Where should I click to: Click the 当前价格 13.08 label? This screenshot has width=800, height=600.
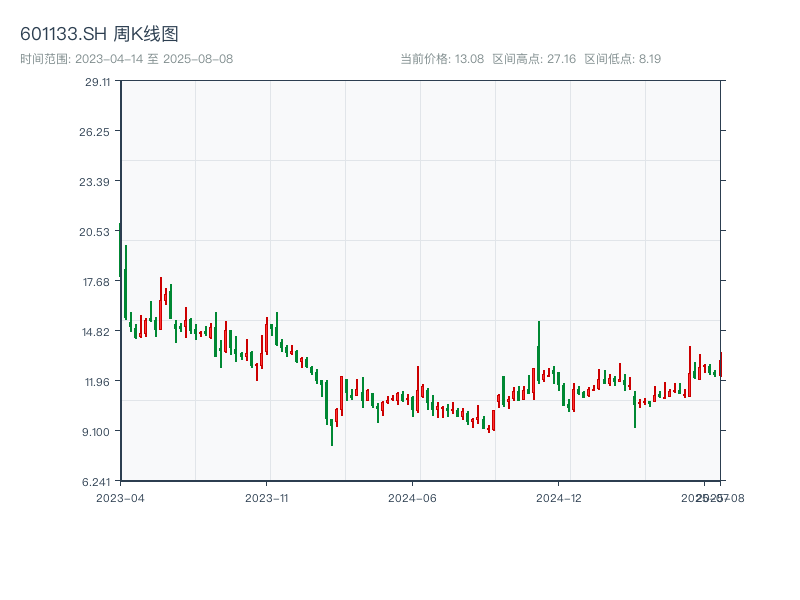pyautogui.click(x=441, y=59)
